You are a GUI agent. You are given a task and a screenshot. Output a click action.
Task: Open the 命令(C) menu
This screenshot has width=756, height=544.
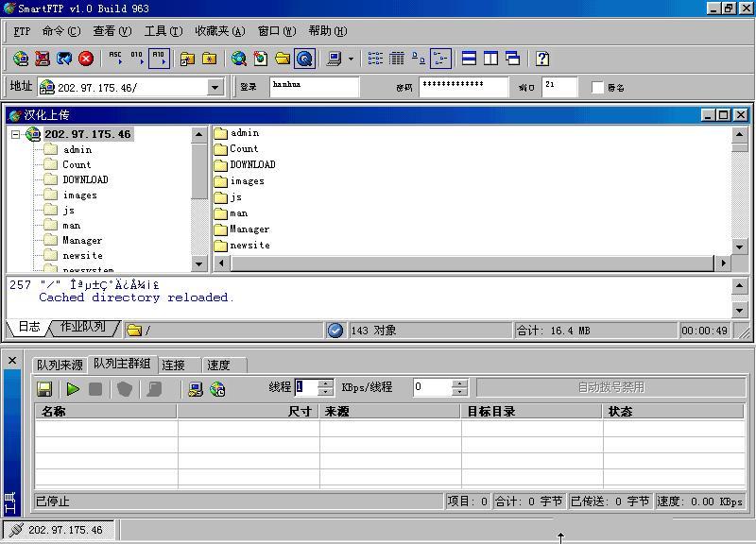click(61, 31)
